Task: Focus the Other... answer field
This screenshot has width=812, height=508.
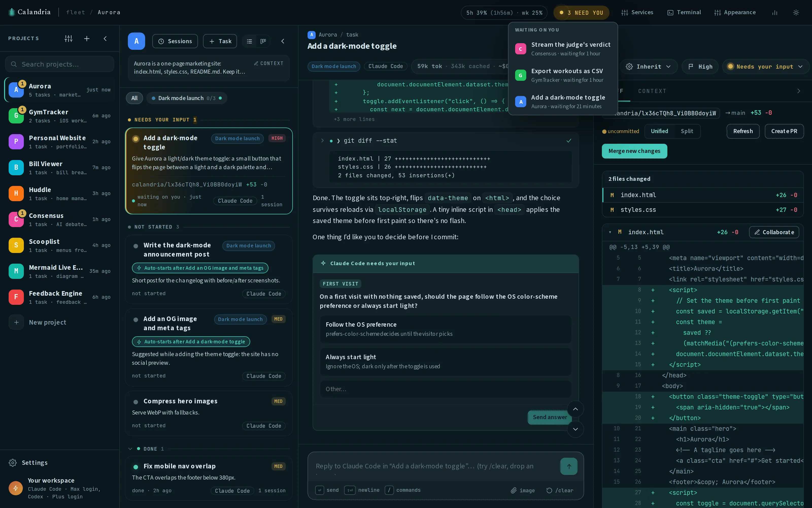Action: [445, 389]
